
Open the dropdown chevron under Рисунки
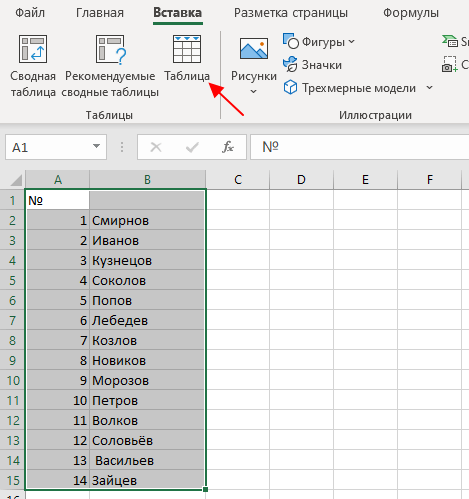pyautogui.click(x=253, y=91)
